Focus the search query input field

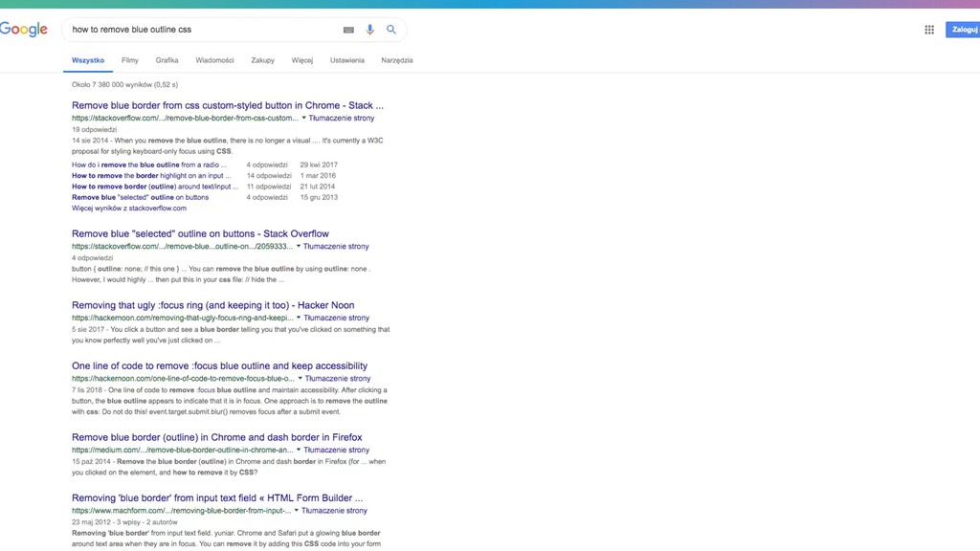[x=203, y=30]
